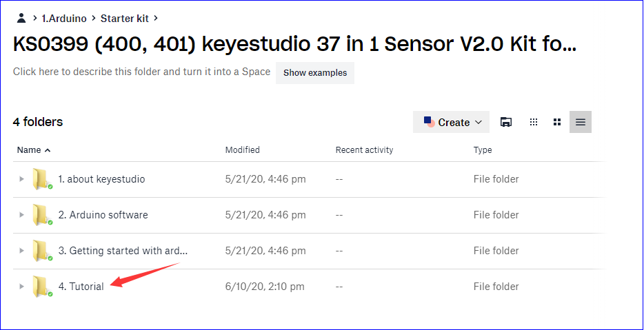Open the Create dropdown menu
The image size is (644, 330).
coord(451,122)
